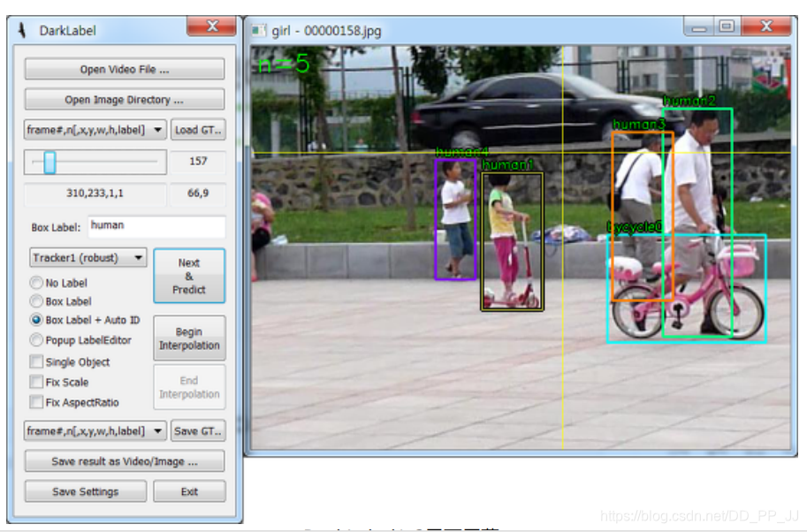Enable Fix AspectRatio checkbox
807x532 pixels.
click(x=36, y=403)
